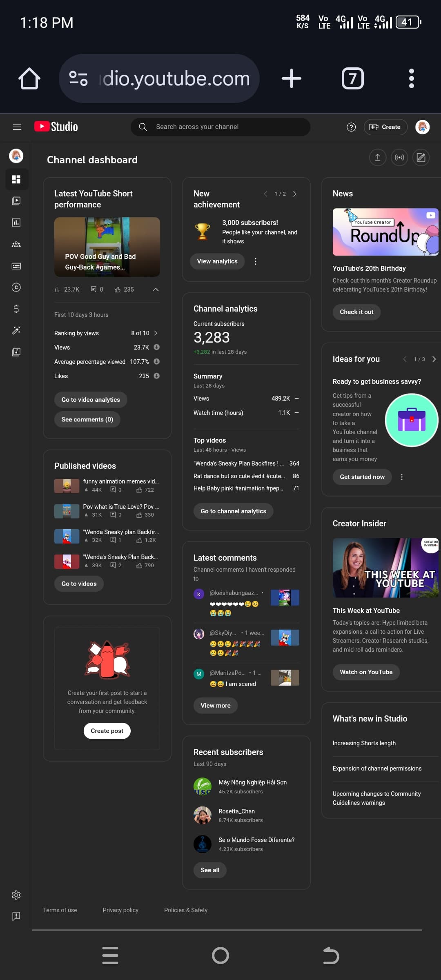Show next idea with right chevron
Viewport: 441px width, 980px height.
pyautogui.click(x=434, y=359)
